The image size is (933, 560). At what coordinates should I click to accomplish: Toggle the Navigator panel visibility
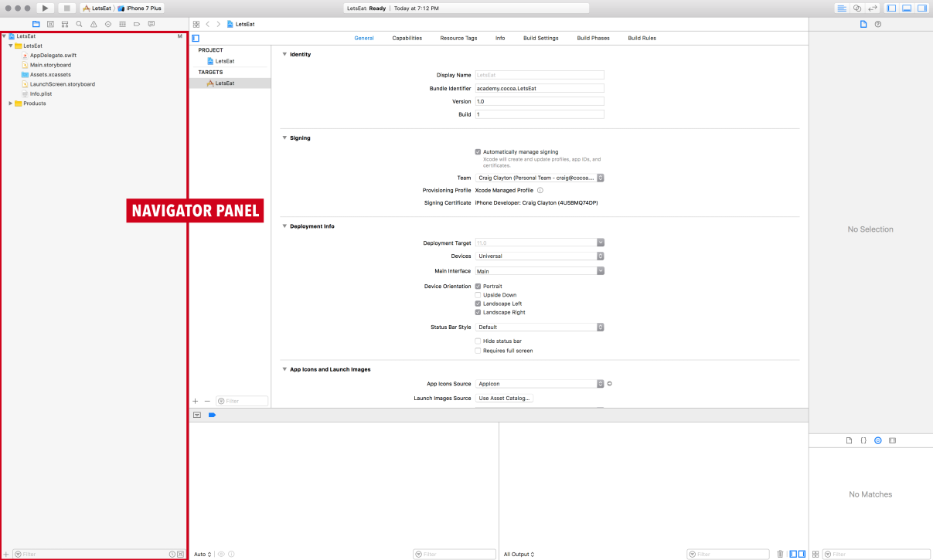pyautogui.click(x=891, y=8)
